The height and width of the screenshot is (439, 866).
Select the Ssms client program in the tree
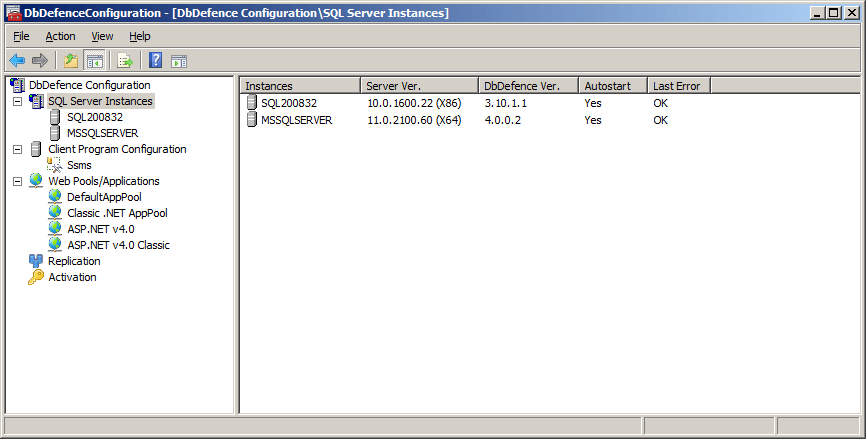point(79,165)
